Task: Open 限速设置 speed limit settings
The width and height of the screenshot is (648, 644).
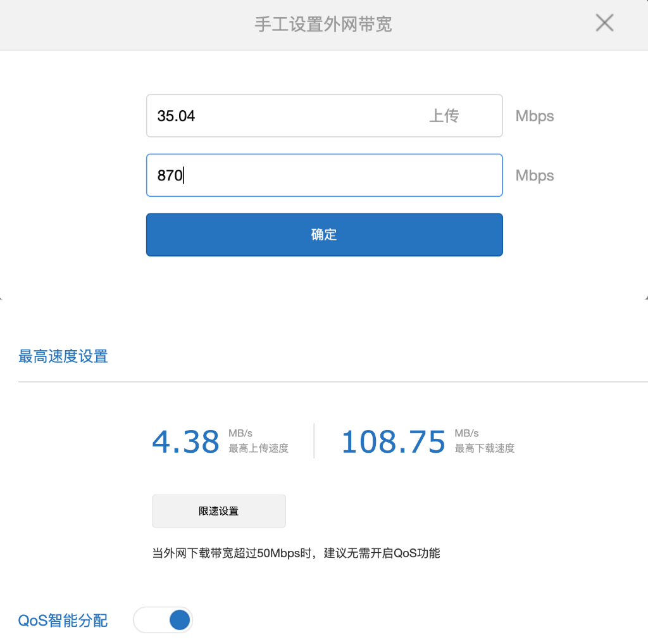Action: (x=218, y=511)
